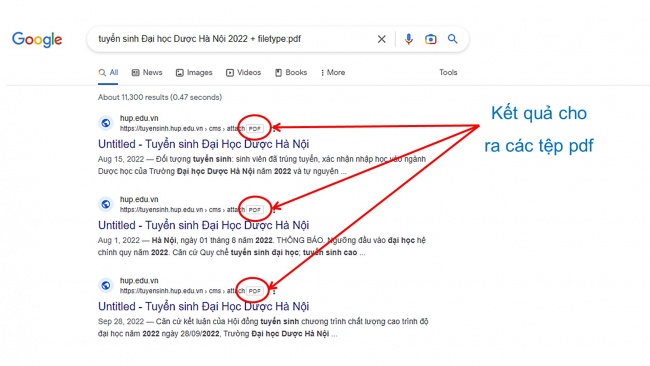Switch to the News tab
The height and width of the screenshot is (366, 650).
[147, 73]
